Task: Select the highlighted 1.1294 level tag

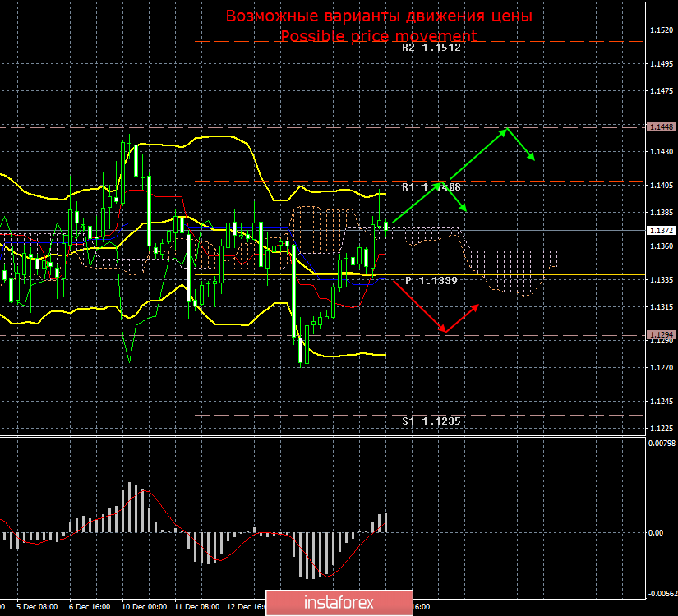Action: click(x=661, y=334)
